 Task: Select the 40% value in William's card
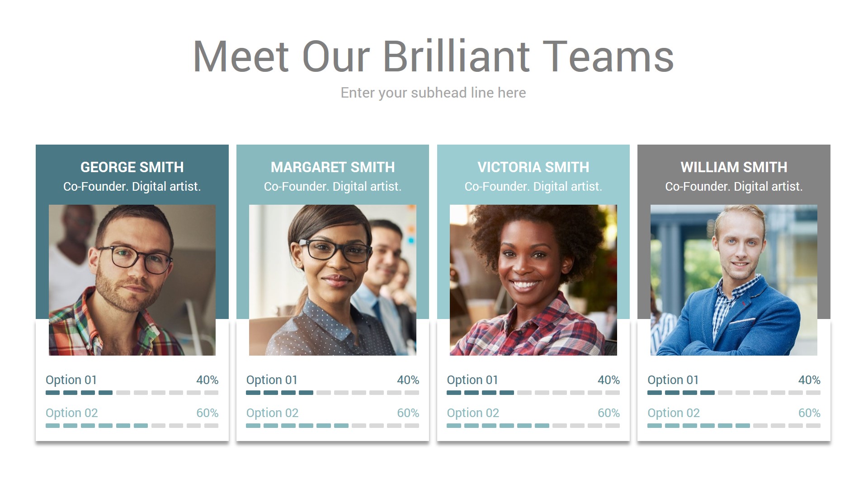(809, 380)
